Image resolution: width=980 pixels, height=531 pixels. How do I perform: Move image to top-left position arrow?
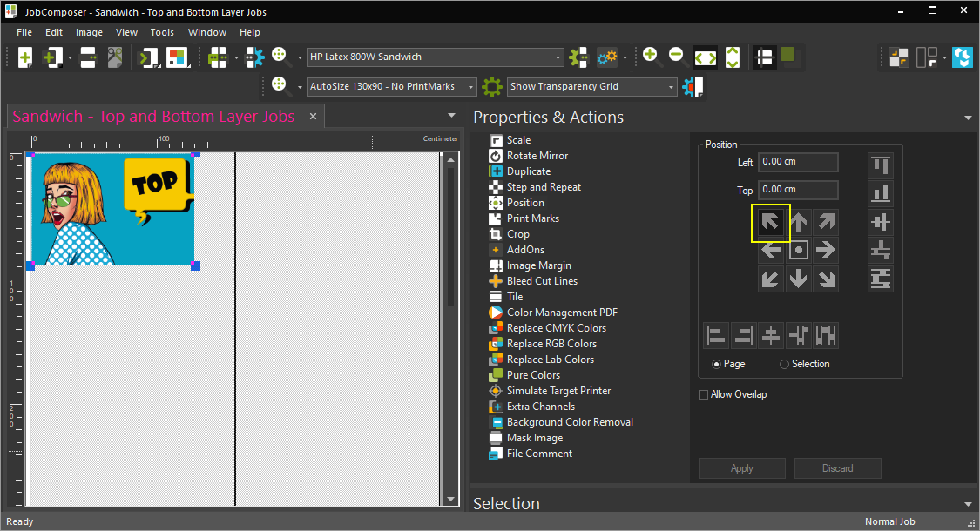click(771, 222)
